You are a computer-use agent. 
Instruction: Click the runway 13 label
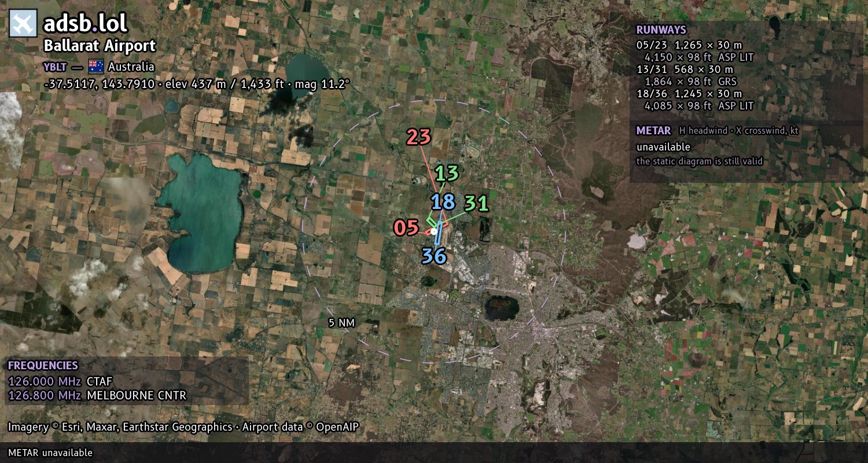pos(447,173)
